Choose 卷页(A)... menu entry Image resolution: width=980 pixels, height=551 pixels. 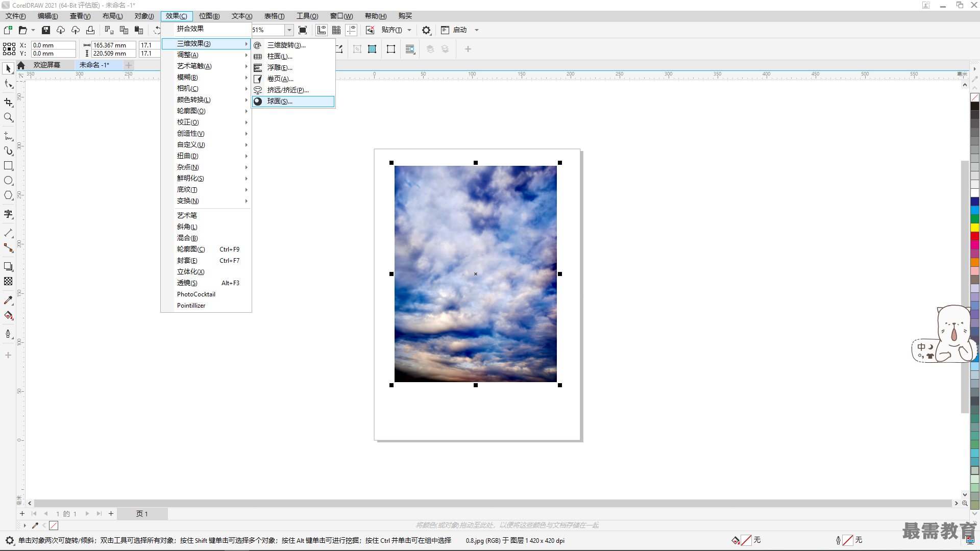point(293,79)
